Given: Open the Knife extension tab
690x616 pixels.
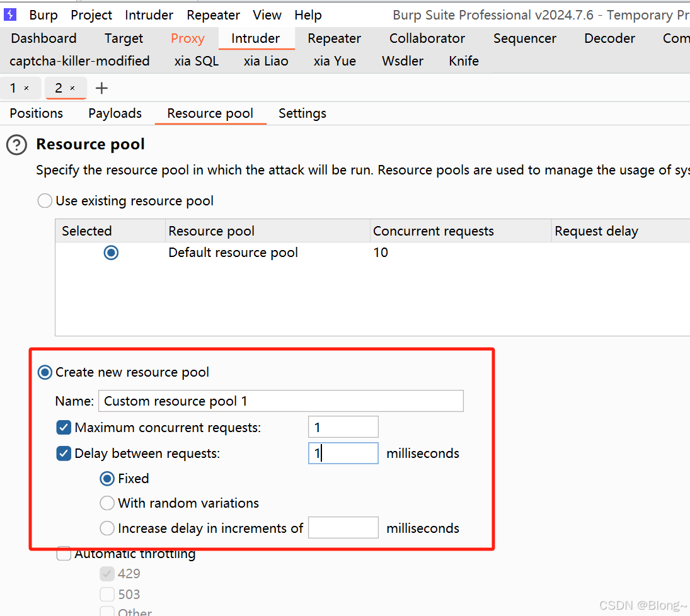Looking at the screenshot, I should coord(463,60).
